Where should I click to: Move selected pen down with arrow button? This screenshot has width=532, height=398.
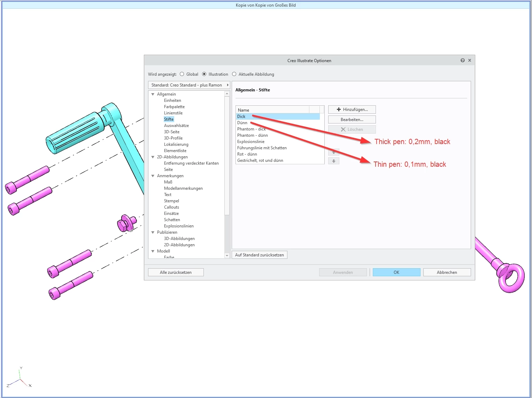334,161
